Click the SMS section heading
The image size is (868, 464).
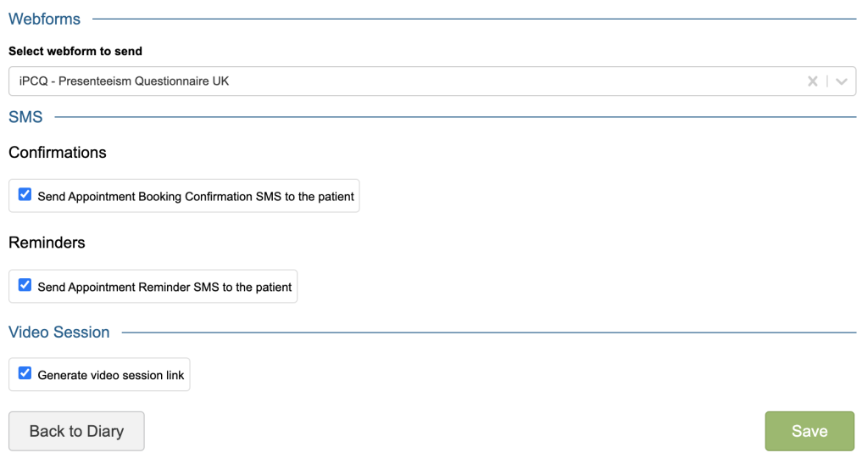point(25,117)
